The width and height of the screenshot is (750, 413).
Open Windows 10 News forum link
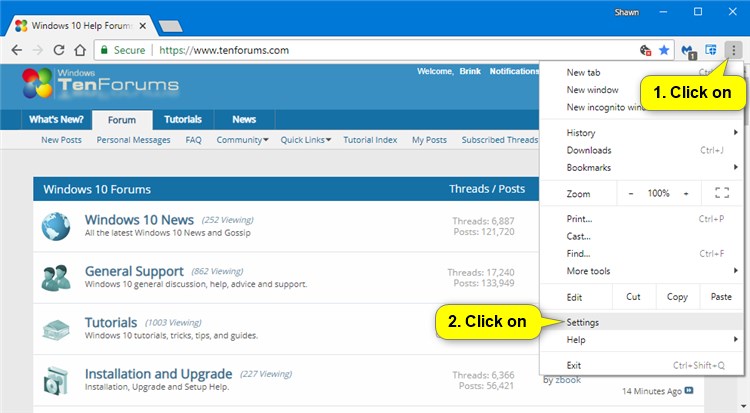(x=139, y=220)
